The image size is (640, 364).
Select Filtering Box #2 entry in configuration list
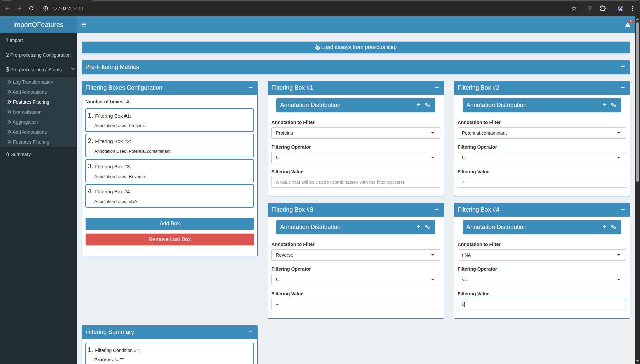169,145
